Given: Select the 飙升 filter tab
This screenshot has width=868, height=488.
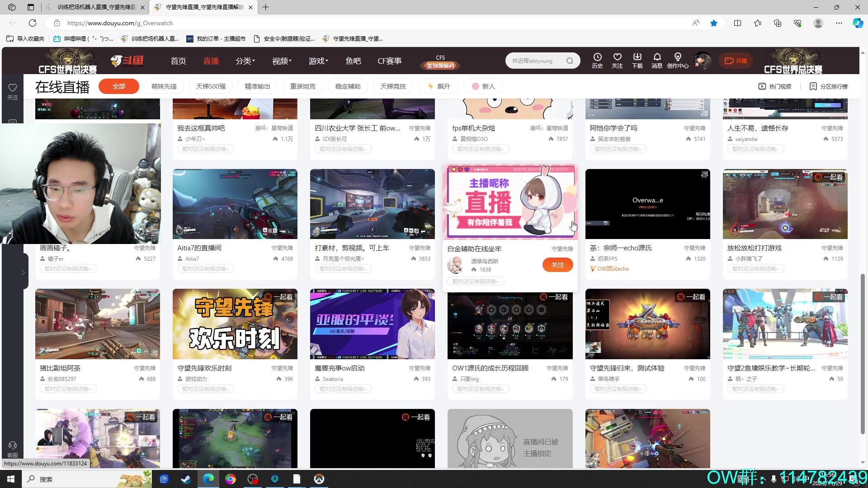Looking at the screenshot, I should tap(439, 86).
